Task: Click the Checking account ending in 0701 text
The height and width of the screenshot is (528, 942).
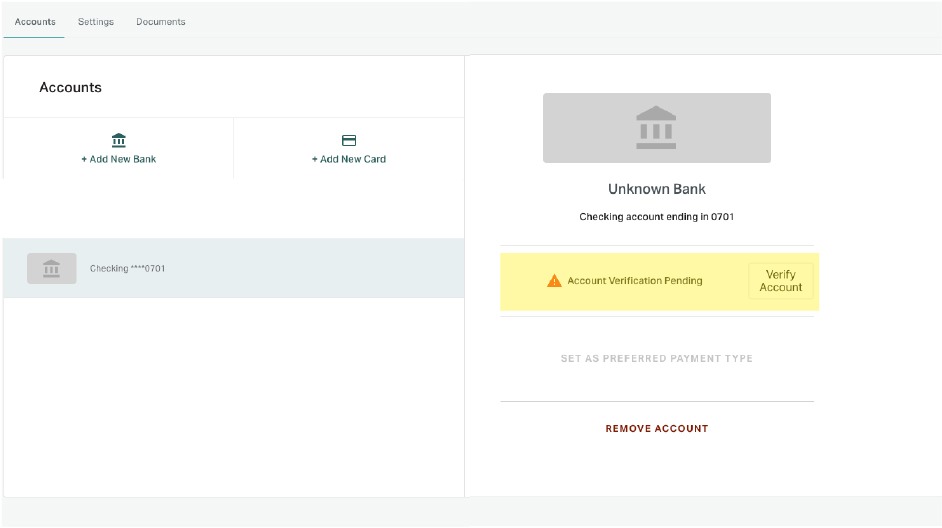Action: 657,216
